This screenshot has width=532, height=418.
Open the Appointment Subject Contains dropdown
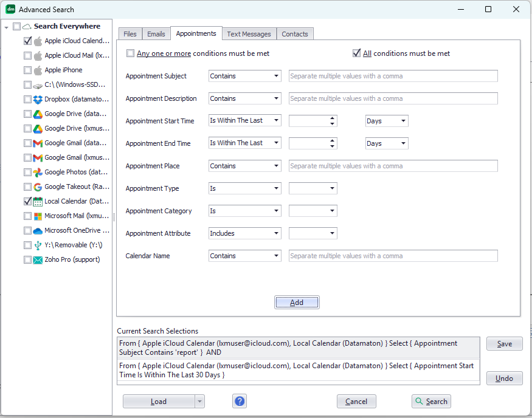244,75
